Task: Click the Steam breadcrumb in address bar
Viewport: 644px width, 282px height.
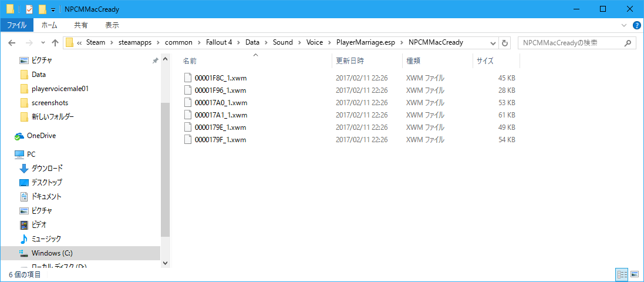Action: [96, 43]
